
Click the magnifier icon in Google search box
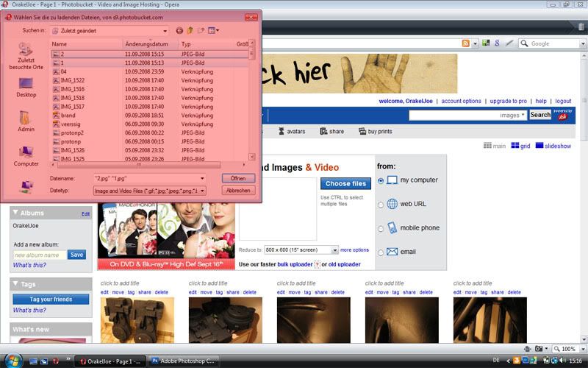click(x=524, y=43)
